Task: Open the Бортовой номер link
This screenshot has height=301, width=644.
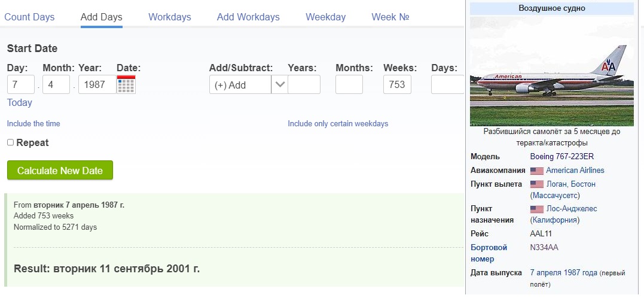Action: coord(489,253)
